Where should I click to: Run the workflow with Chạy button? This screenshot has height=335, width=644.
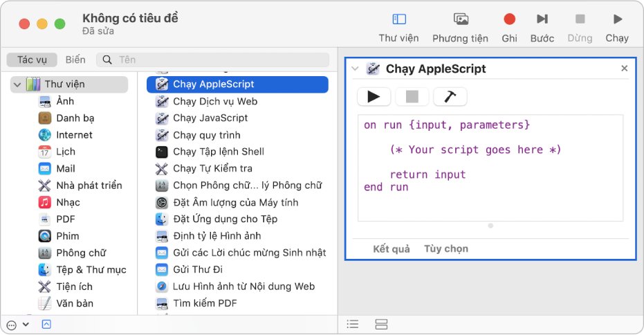click(616, 19)
